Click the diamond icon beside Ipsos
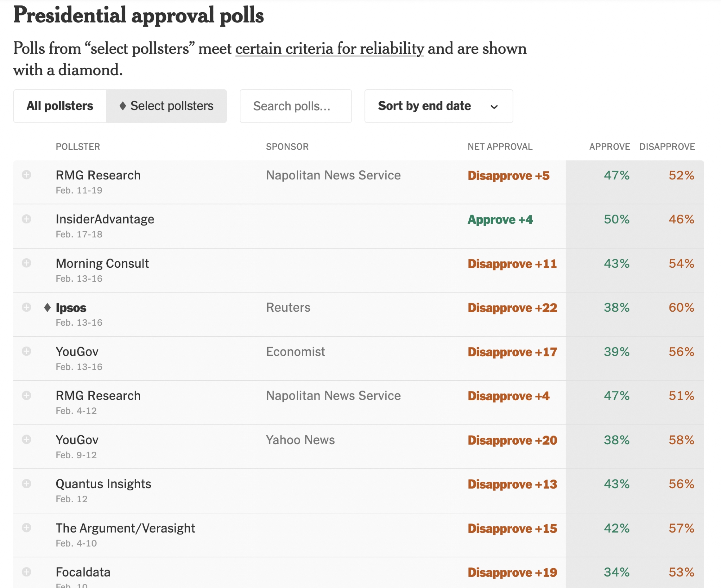Image resolution: width=721 pixels, height=588 pixels. [x=47, y=307]
